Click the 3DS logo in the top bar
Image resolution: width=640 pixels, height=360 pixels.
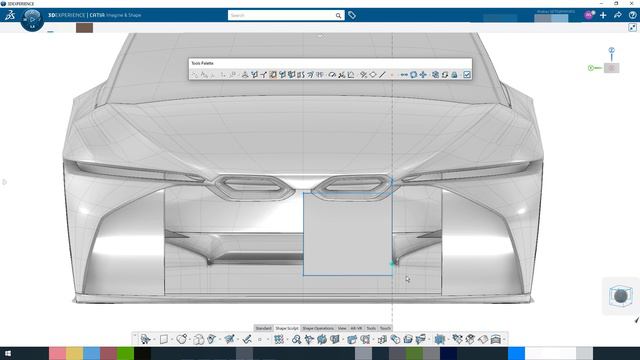coord(10,16)
